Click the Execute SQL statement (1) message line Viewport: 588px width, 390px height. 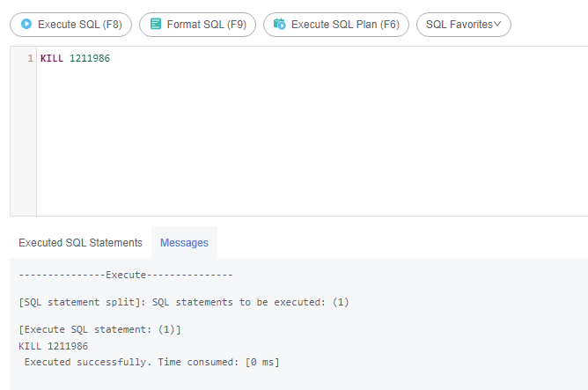(x=99, y=329)
